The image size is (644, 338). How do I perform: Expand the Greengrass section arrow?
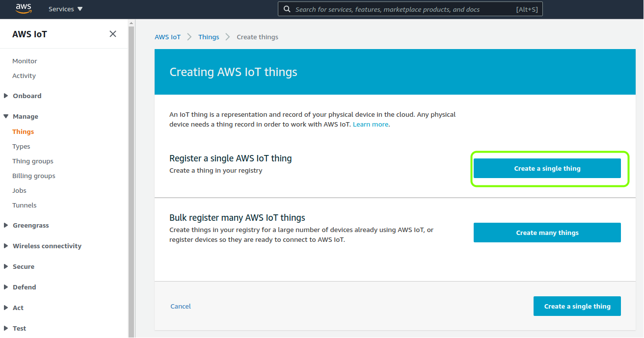pos(6,225)
